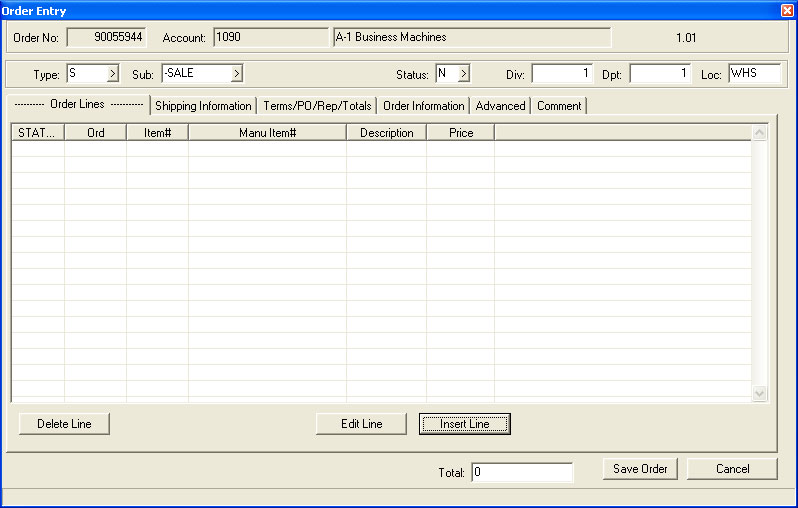The height and width of the screenshot is (508, 798).
Task: Click the A-1 Business Machines name field
Action: click(472, 37)
